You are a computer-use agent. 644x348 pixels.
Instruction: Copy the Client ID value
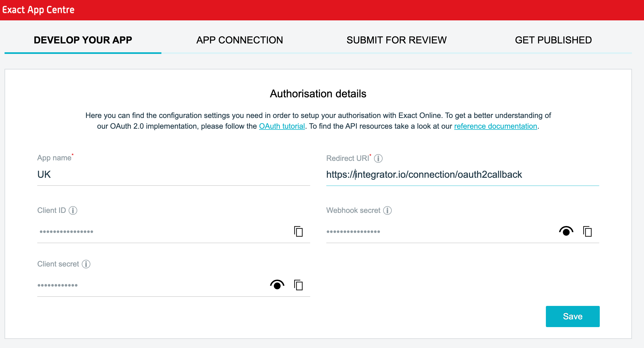tap(298, 231)
